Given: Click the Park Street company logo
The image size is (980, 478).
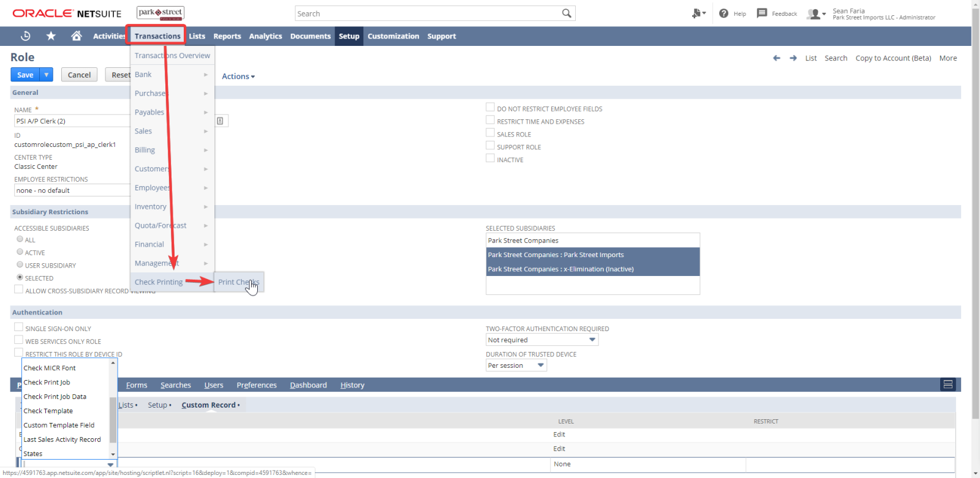Looking at the screenshot, I should click(160, 13).
